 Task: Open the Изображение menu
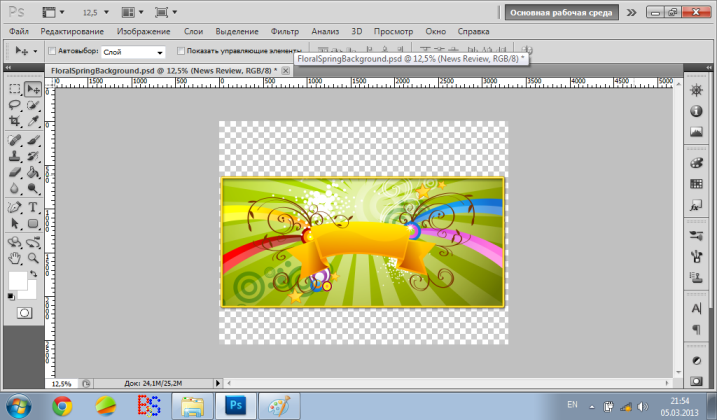point(144,32)
